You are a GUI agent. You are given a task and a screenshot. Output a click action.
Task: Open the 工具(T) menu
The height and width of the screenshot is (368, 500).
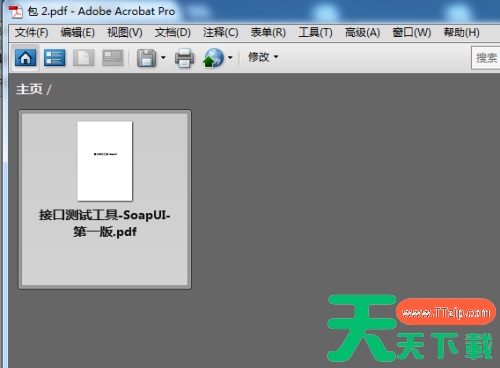[315, 33]
